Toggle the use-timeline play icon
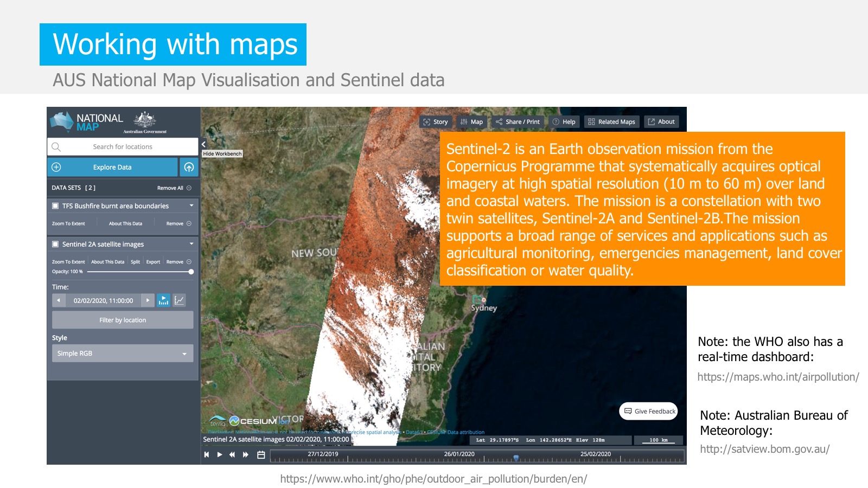 pos(163,300)
